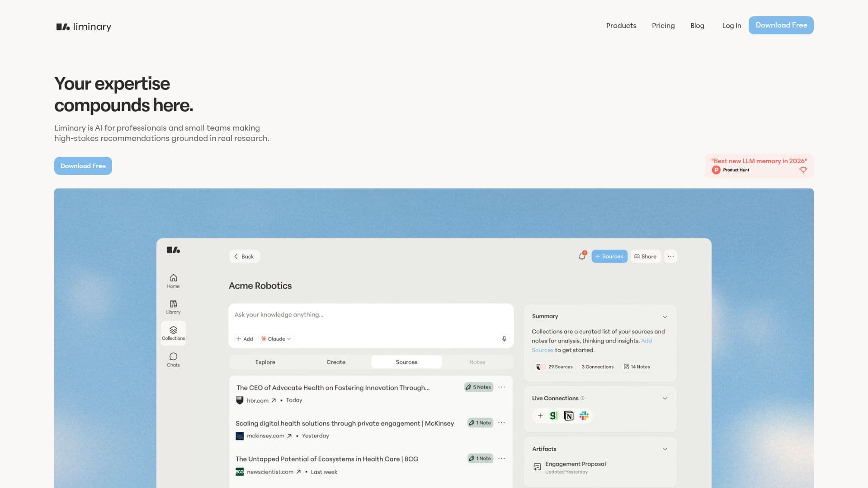Open the three-dot menu next to Share

671,256
